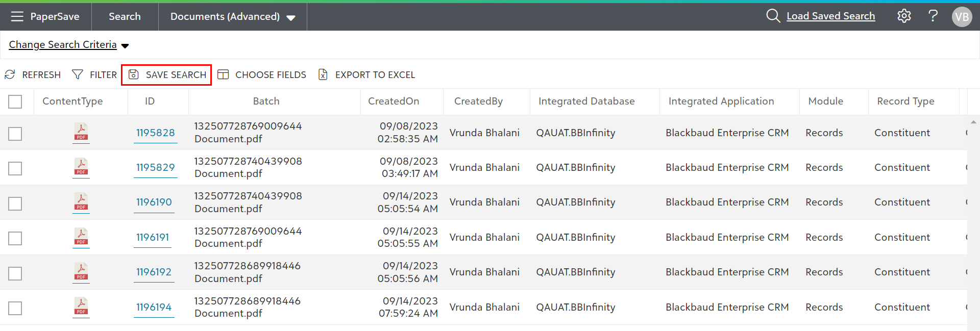Image resolution: width=980 pixels, height=331 pixels.
Task: Sort by the CreatedOn column header
Action: coord(394,101)
